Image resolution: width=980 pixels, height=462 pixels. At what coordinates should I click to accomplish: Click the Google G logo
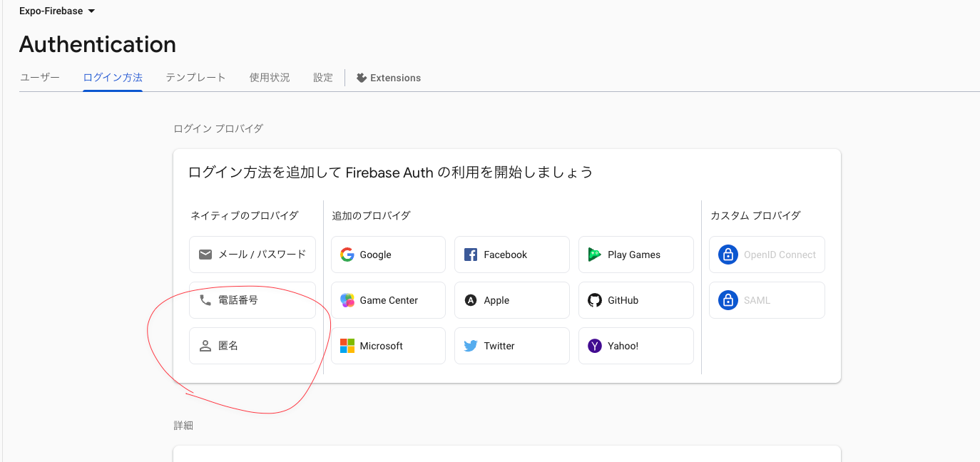pyautogui.click(x=347, y=255)
